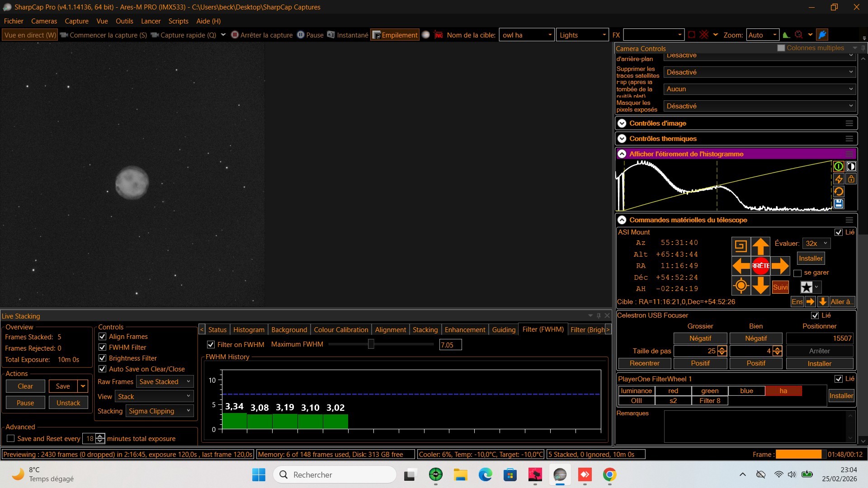
Task: Open the View Stack dropdown
Action: [x=154, y=397]
